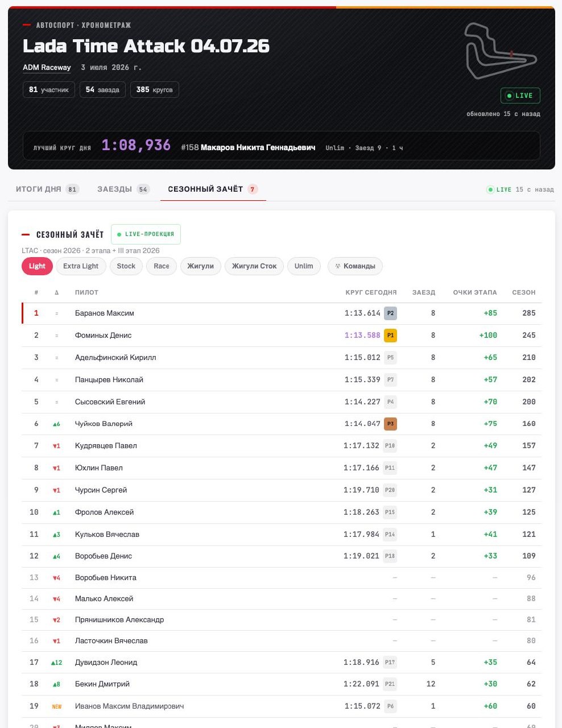Click the track map thumbnail

(x=500, y=51)
